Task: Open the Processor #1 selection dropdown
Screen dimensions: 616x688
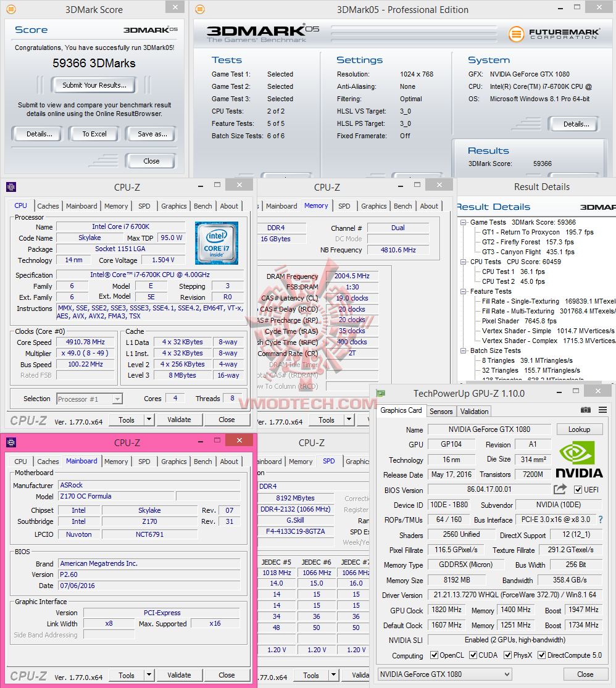Action: pos(89,399)
